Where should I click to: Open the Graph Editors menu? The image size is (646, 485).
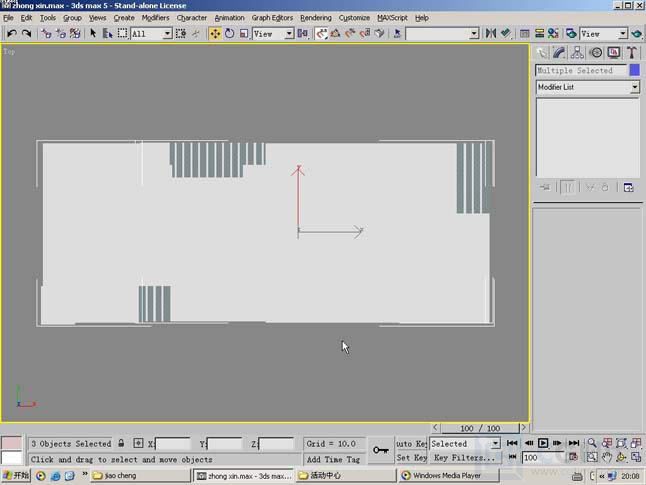click(x=272, y=18)
